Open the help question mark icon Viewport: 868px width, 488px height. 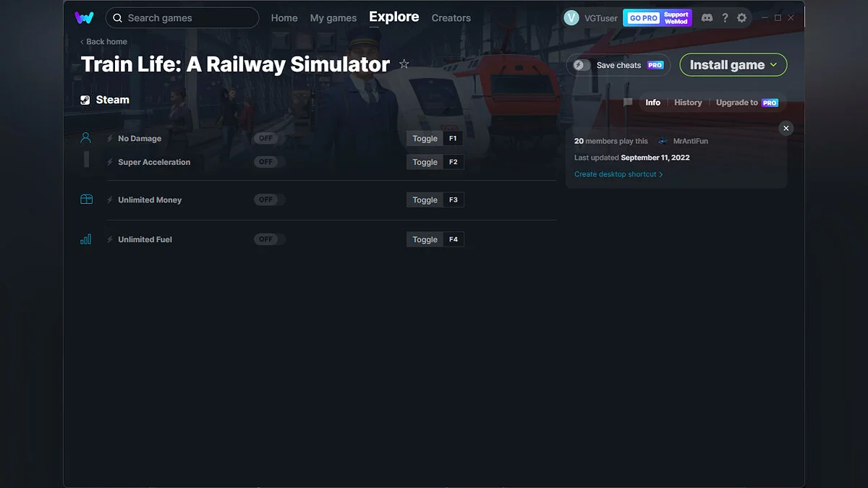coord(725,18)
